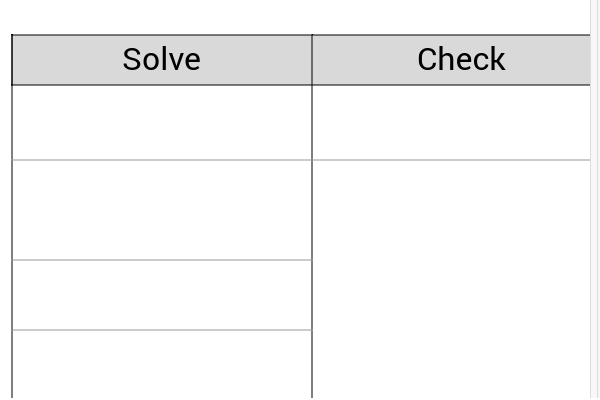This screenshot has height=400, width=600.
Task: Select the line beneath the first Check cell
Action: click(451, 160)
